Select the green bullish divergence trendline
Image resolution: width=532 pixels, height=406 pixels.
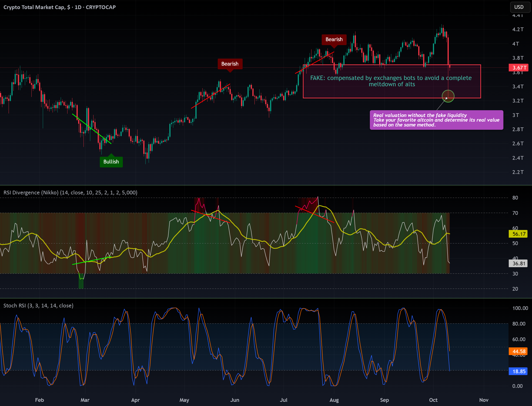click(92, 129)
